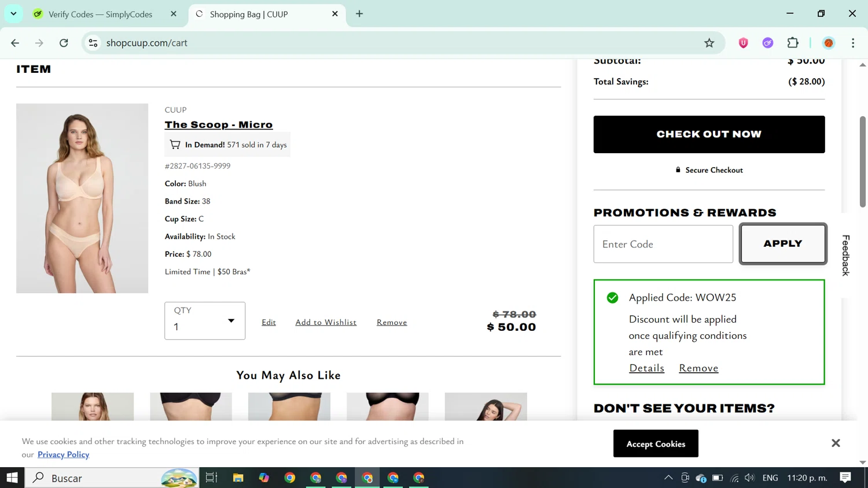This screenshot has width=868, height=488.
Task: Click the In Demand cart icon badge
Action: coord(175,145)
